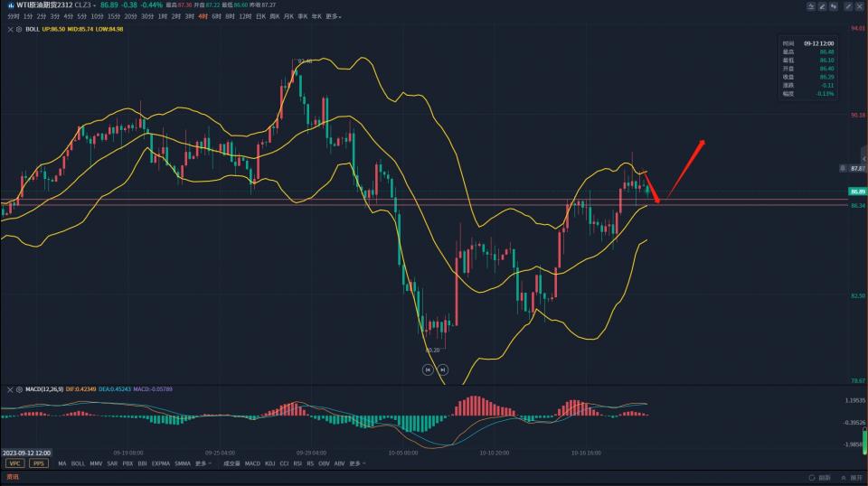Image resolution: width=868 pixels, height=486 pixels.
Task: Show OBV sub-indicator
Action: [x=325, y=463]
